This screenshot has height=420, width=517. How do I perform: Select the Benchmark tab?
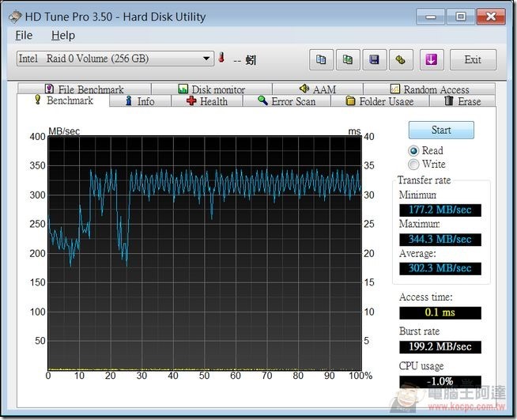(x=63, y=100)
